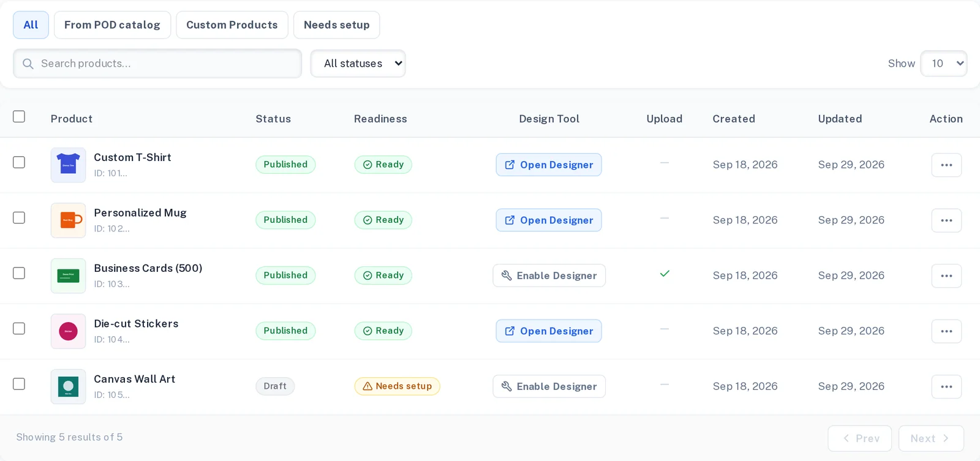Open Designer for Personalized Mug
Screen dimensions: 980x461
click(549, 220)
